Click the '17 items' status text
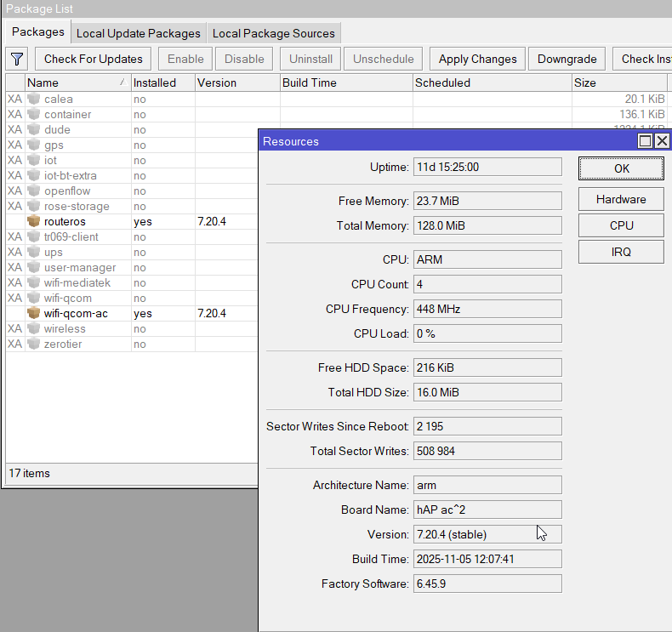The width and height of the screenshot is (672, 632). click(29, 473)
